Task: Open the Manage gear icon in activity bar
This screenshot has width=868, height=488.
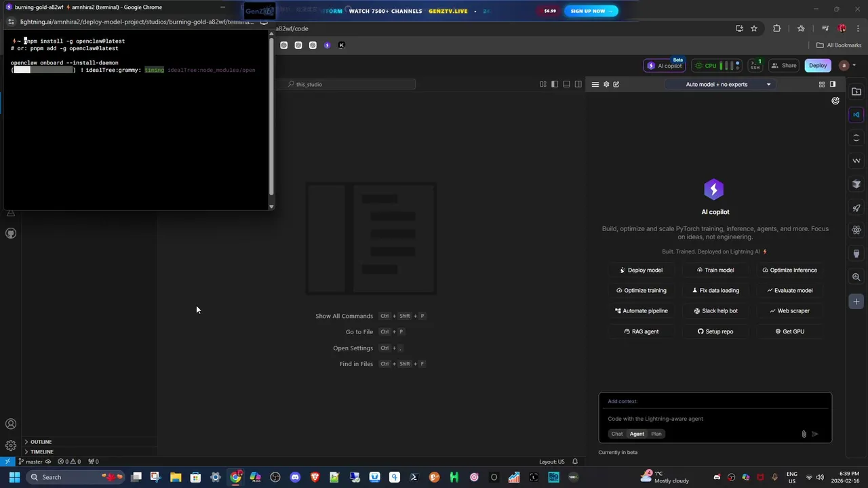Action: 11,445
